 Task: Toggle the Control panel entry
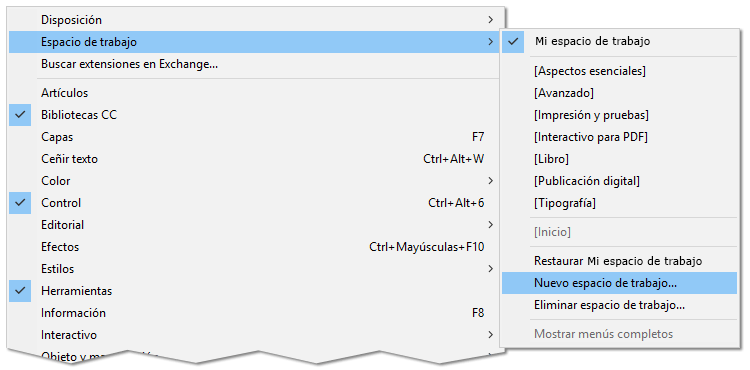coord(255,203)
